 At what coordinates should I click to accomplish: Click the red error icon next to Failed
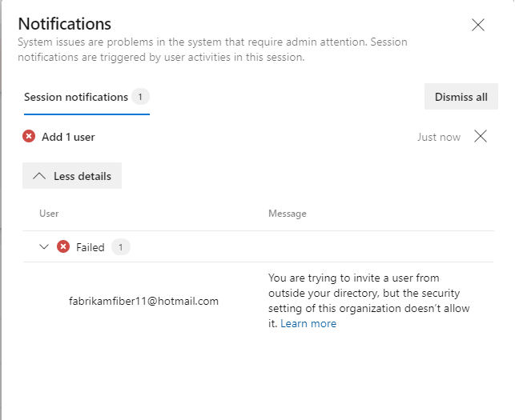coord(63,247)
